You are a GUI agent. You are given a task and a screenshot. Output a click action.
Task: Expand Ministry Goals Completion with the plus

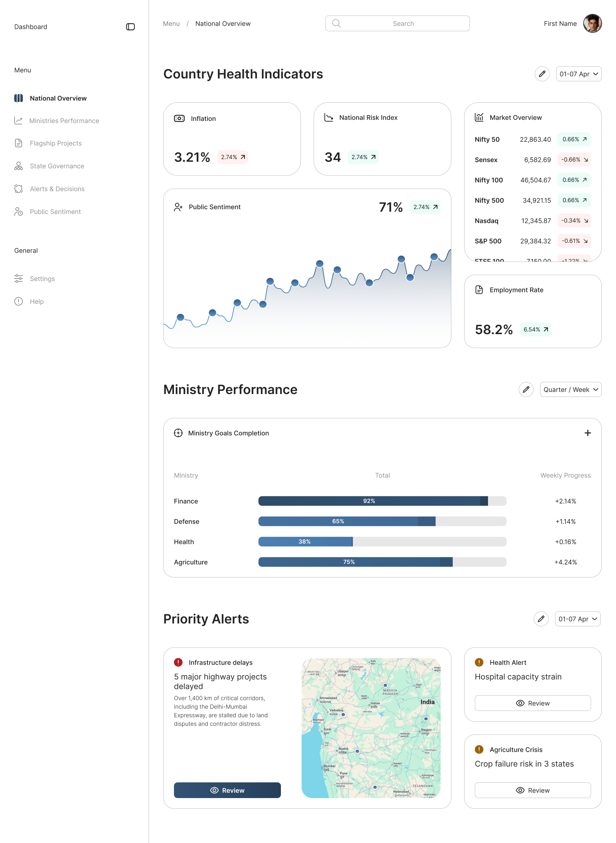[587, 433]
